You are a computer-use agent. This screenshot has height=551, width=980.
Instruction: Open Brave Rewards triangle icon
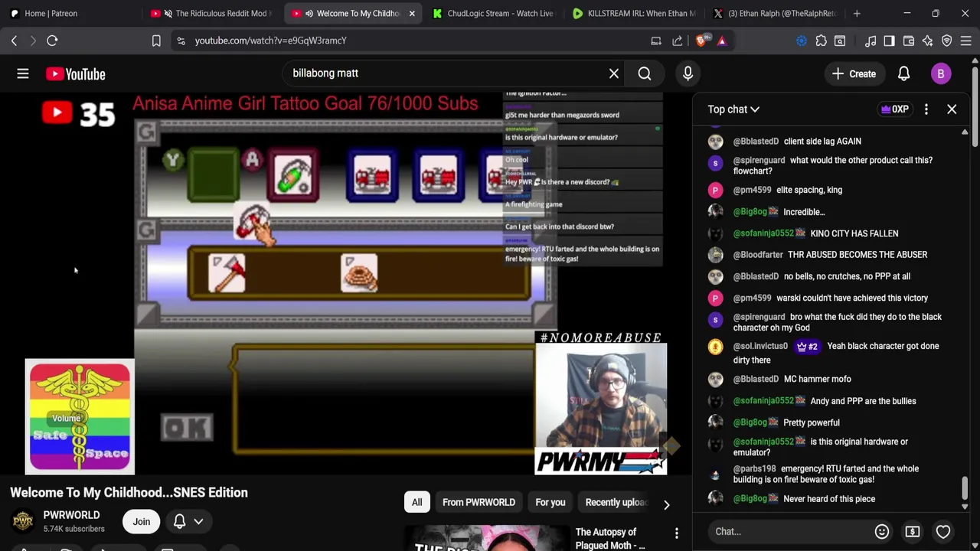(722, 41)
